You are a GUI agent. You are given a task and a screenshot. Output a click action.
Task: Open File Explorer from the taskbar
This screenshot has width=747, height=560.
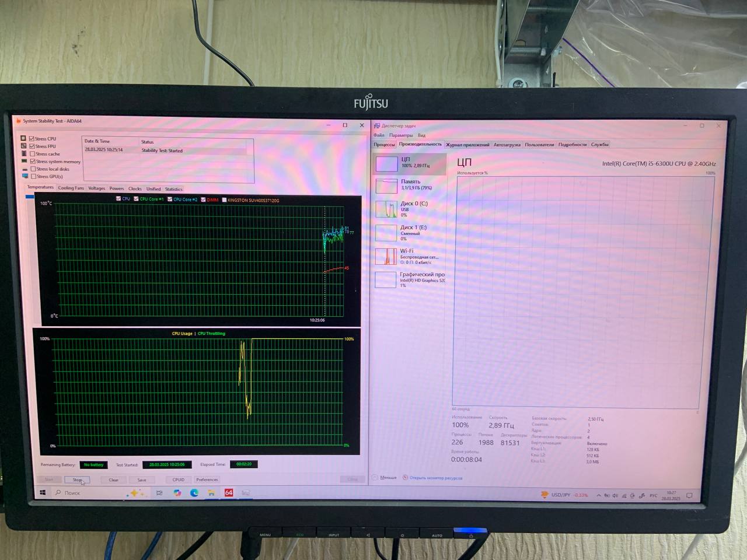tap(211, 493)
